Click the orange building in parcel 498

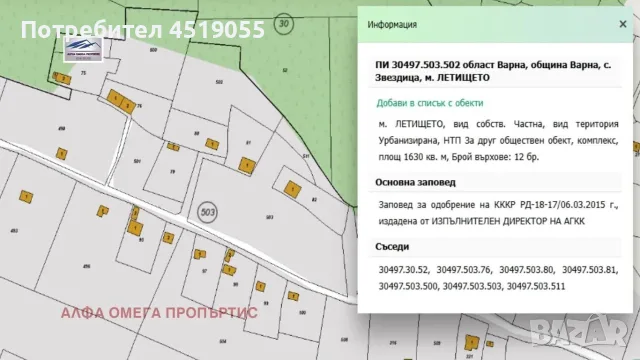click(x=62, y=154)
